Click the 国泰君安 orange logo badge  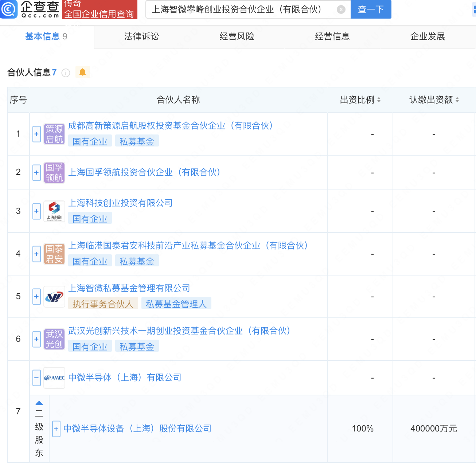coord(54,254)
